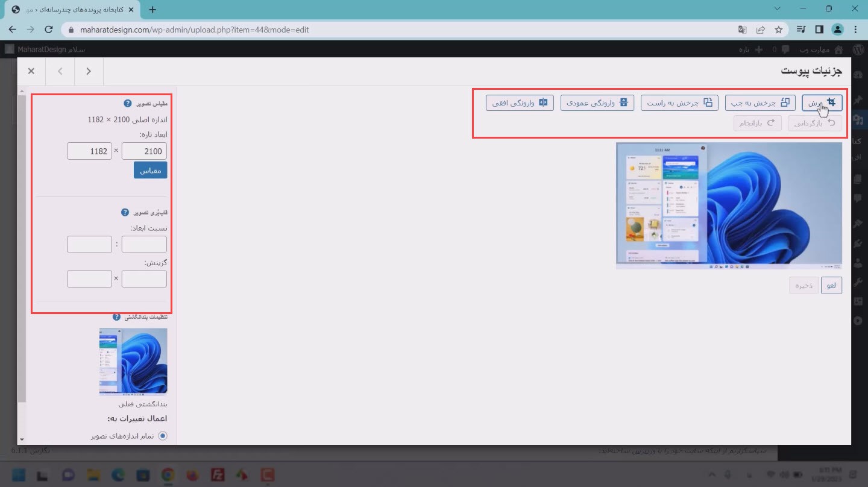Open the مهارت وب site menu

click(822, 49)
